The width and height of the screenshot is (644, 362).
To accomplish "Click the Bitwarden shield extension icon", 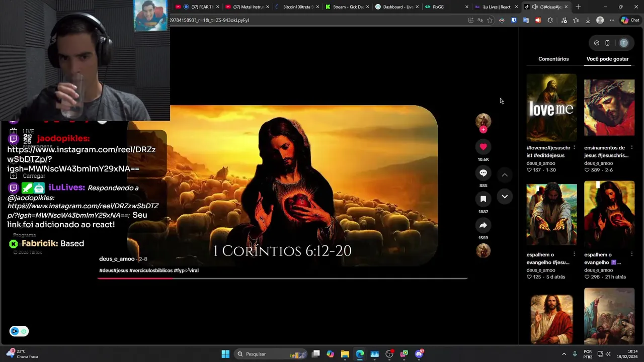I will click(x=514, y=20).
